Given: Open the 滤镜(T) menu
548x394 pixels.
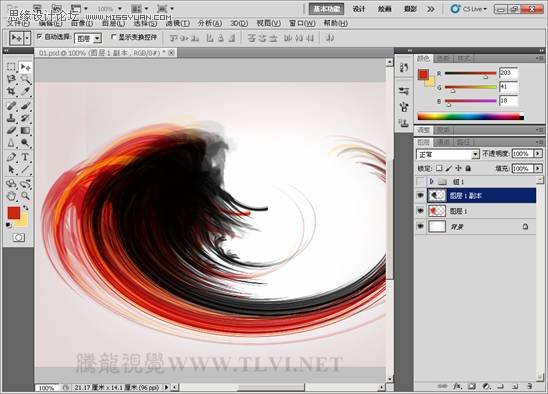Looking at the screenshot, I should tap(178, 23).
